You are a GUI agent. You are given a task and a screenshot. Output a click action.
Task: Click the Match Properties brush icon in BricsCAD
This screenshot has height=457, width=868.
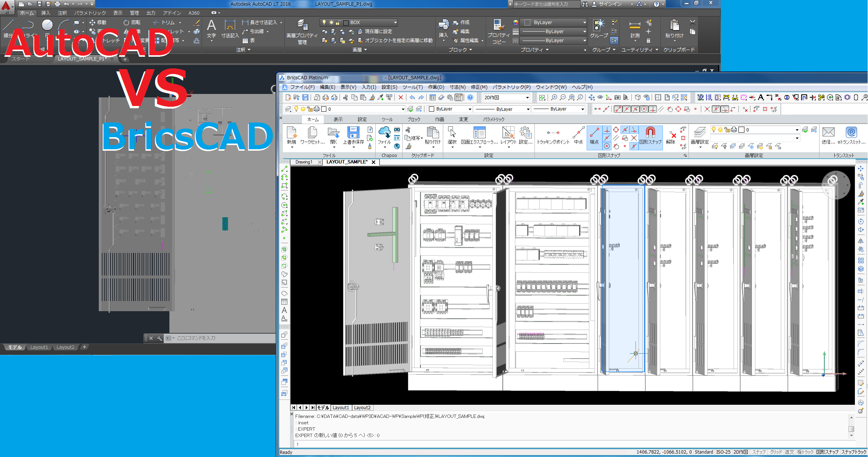pos(372,98)
